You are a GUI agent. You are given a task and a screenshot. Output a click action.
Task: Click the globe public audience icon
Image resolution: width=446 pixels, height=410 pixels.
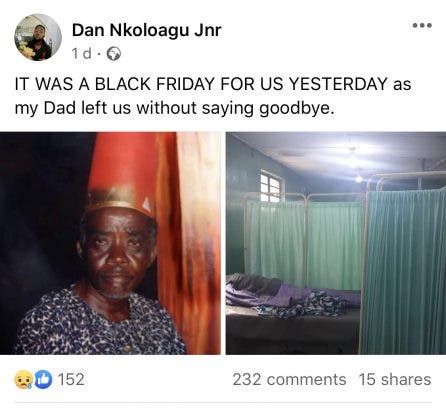tap(114, 54)
